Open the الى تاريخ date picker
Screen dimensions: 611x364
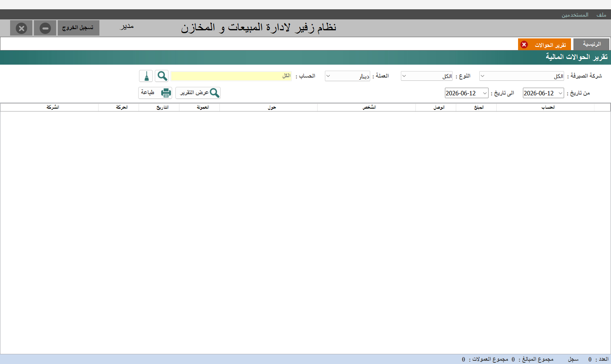coord(467,93)
